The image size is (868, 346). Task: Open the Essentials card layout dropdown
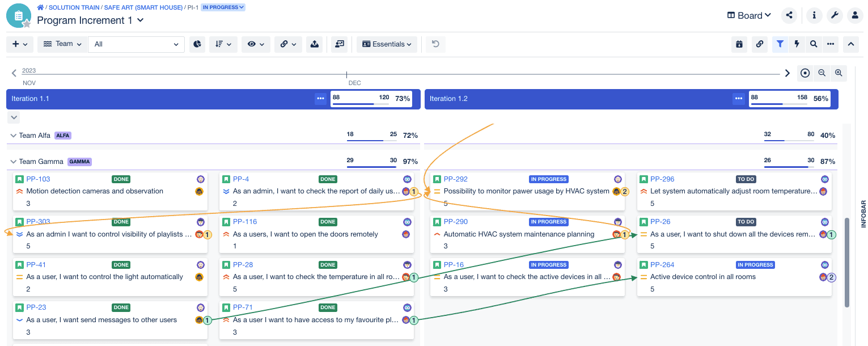[387, 44]
